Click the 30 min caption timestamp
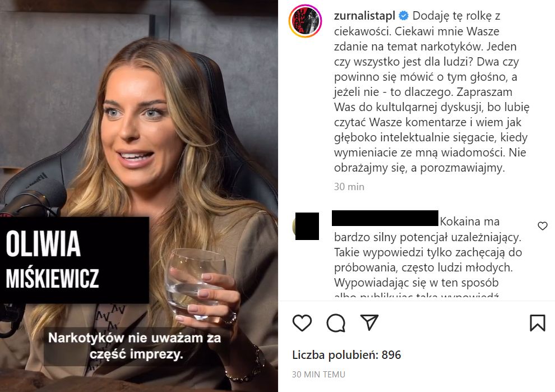This screenshot has width=555, height=392. click(349, 187)
